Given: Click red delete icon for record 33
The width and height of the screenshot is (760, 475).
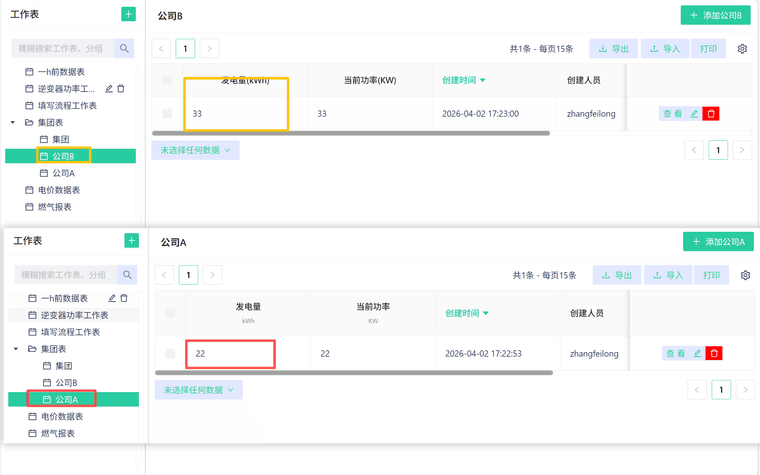Looking at the screenshot, I should coord(711,114).
